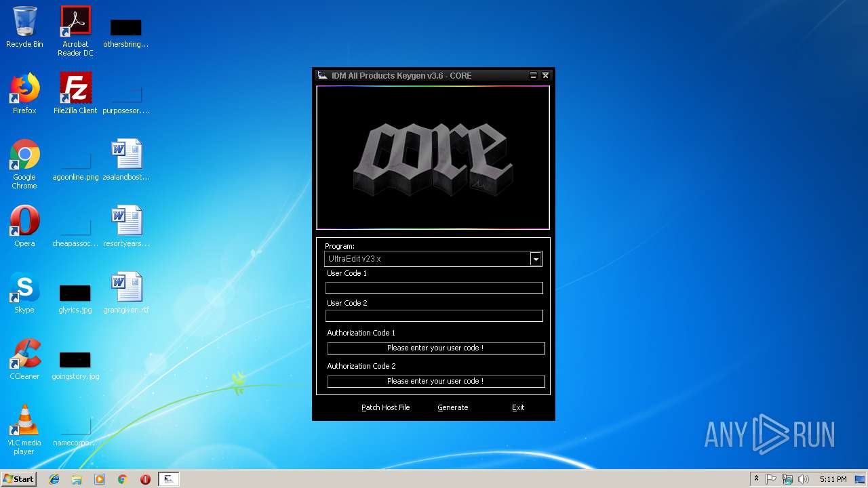This screenshot has width=868, height=488.
Task: Click Opera icon in taskbar
Action: coord(145,479)
